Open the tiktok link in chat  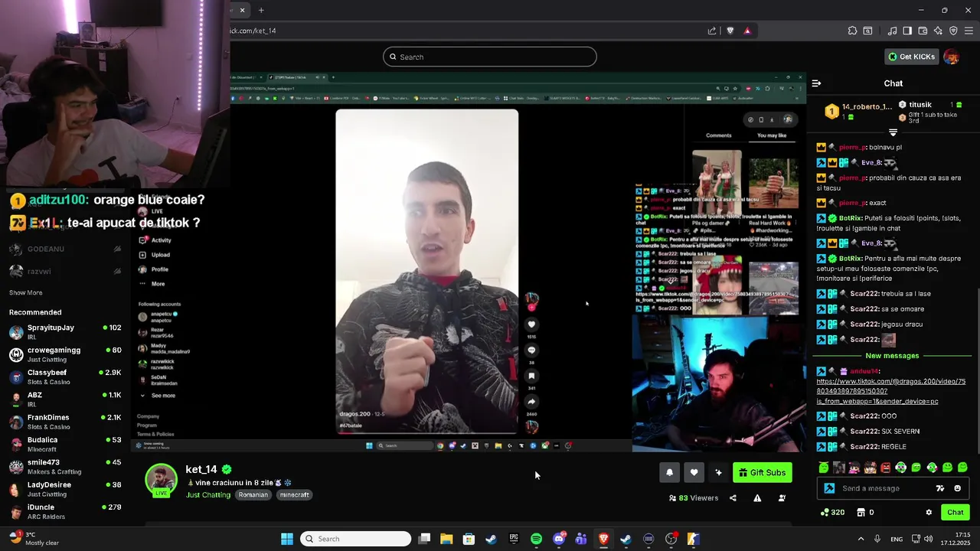coord(890,391)
